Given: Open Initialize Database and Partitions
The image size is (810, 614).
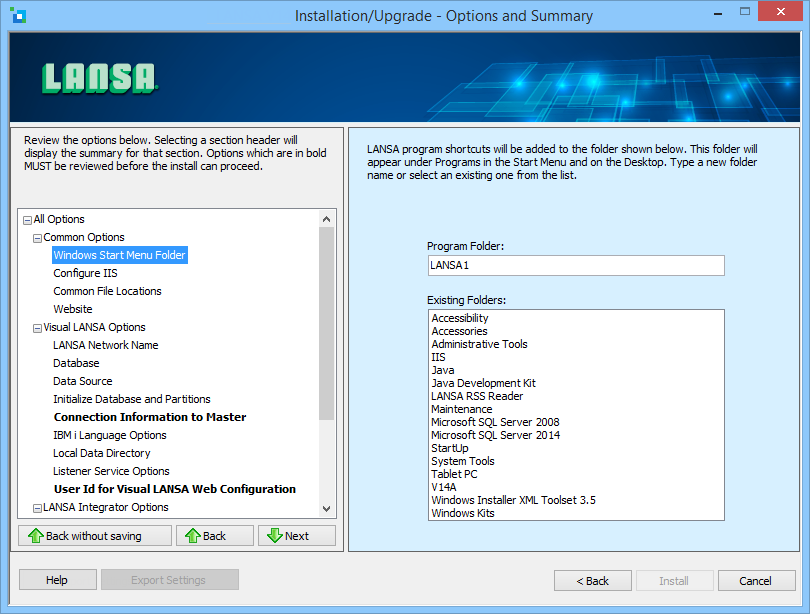Looking at the screenshot, I should (132, 399).
